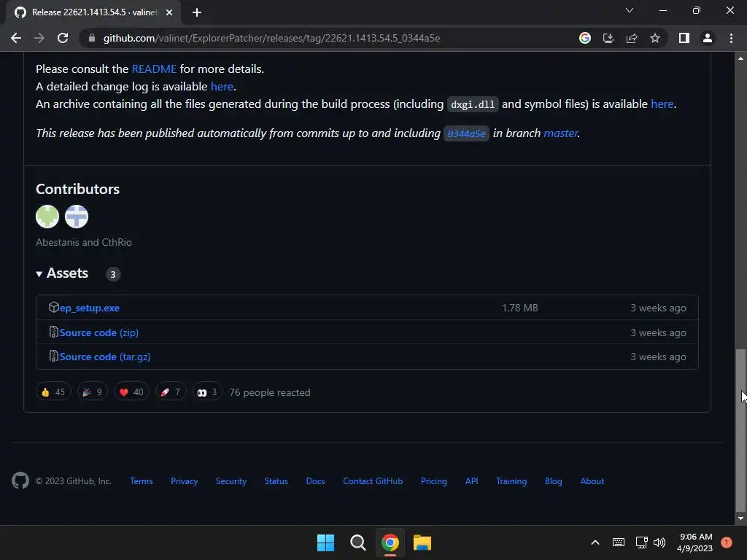Viewport: 747px width, 560px height.
Task: Open the Blog footer link
Action: click(x=554, y=481)
